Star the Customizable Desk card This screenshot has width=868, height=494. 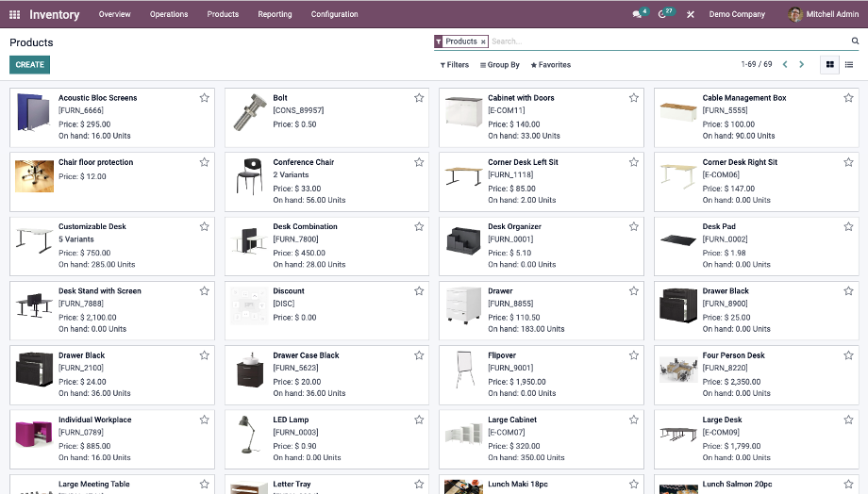pyautogui.click(x=205, y=226)
